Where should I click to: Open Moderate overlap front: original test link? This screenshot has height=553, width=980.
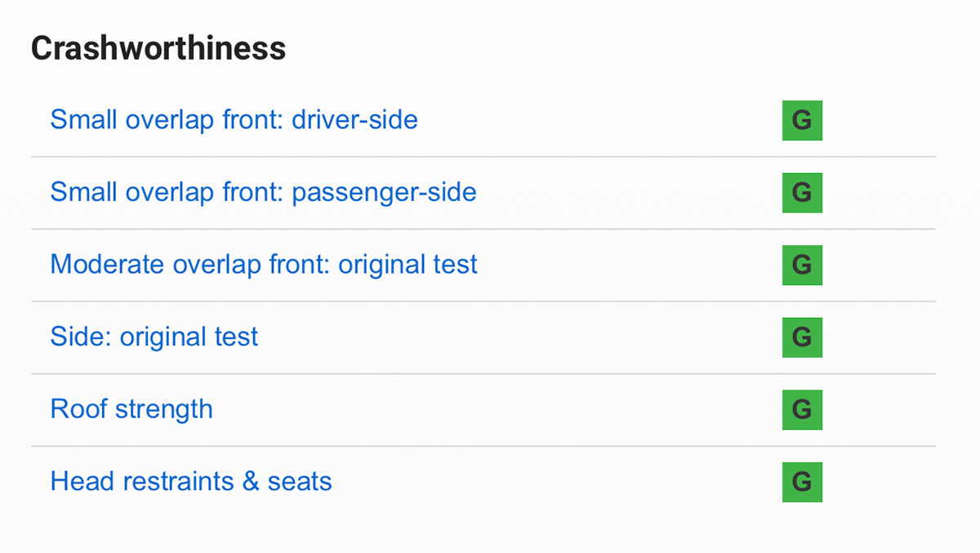(x=264, y=265)
